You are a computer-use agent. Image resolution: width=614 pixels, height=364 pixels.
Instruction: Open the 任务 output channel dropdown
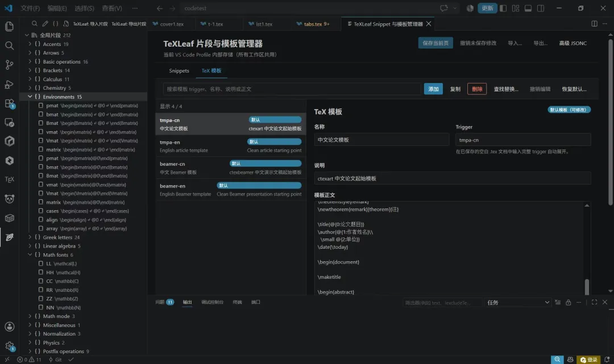pyautogui.click(x=518, y=303)
